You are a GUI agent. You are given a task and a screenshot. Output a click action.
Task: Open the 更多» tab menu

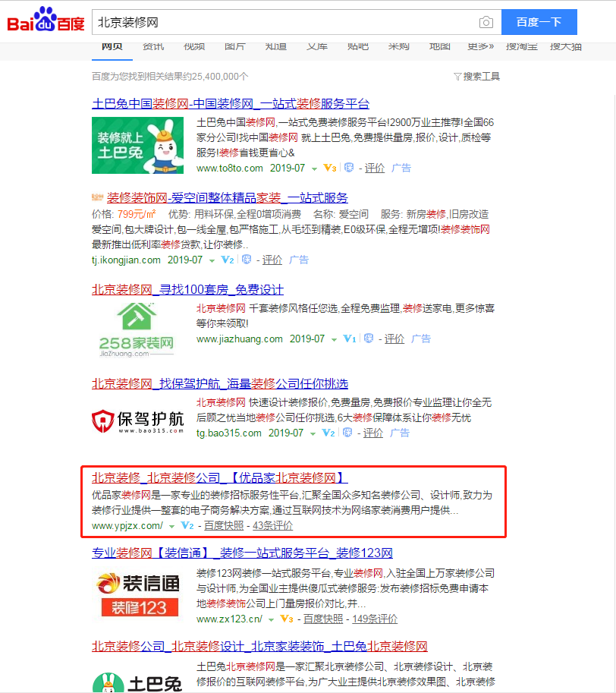pyautogui.click(x=481, y=47)
